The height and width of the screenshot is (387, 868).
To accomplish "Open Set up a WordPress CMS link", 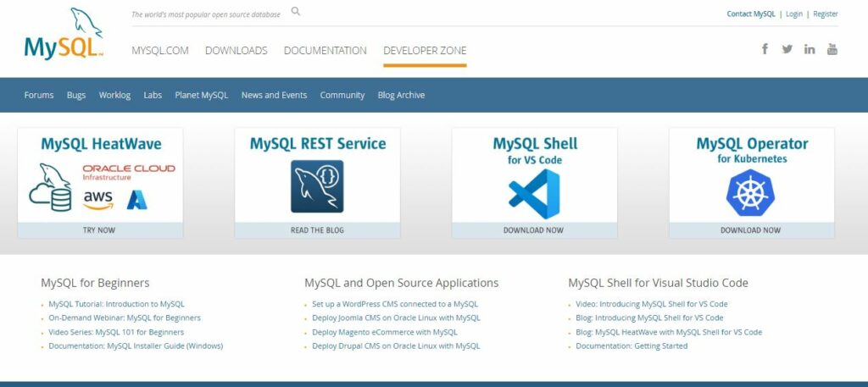I will click(395, 304).
